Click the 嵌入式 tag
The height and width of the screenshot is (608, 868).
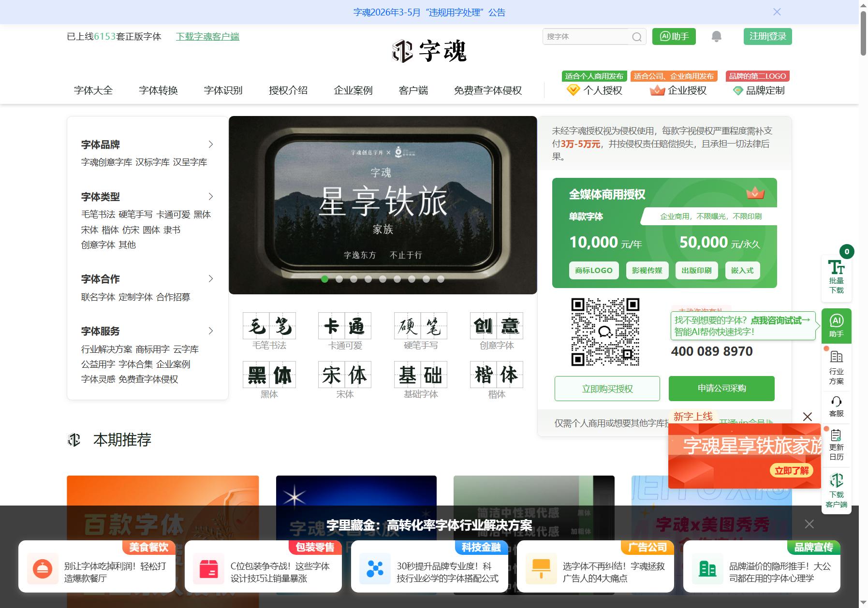click(742, 271)
